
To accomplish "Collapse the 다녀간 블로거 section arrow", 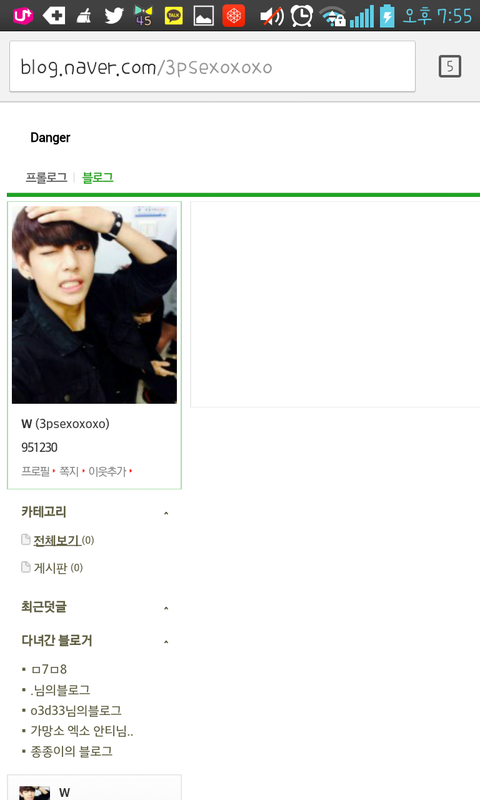I will pos(166,642).
